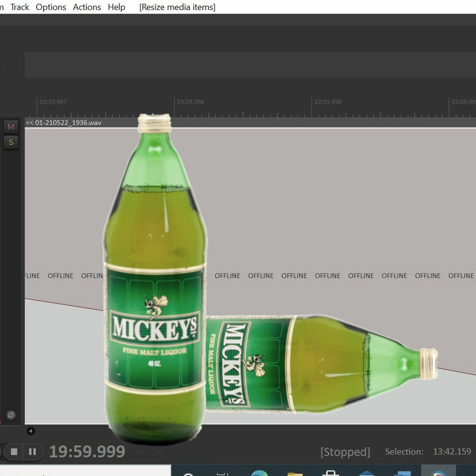Solo the track with the S button

[11, 142]
